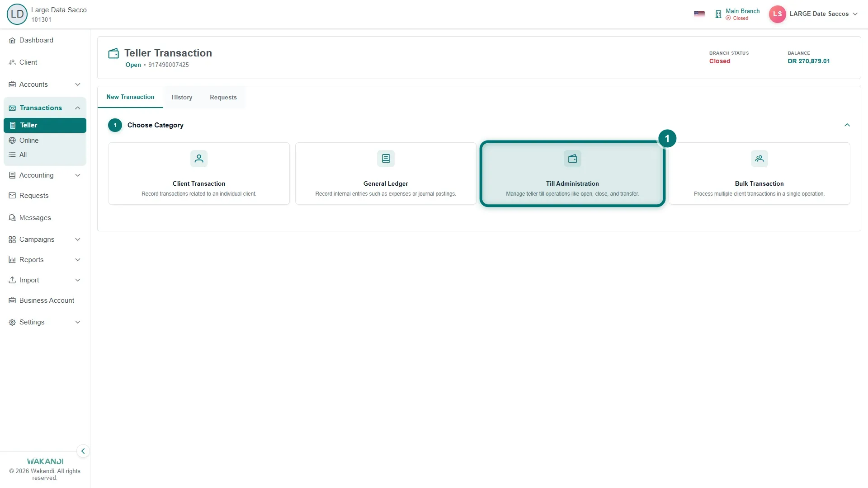Click the Till Administration wallet icon
Screen dimensions: 868x488
(572, 159)
